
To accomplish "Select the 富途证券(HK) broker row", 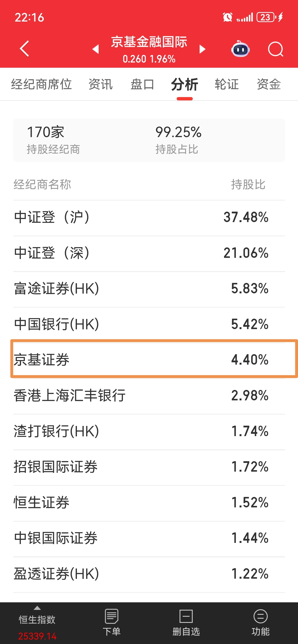I will tap(149, 289).
